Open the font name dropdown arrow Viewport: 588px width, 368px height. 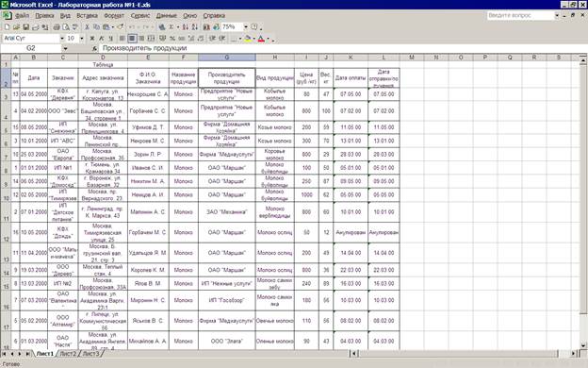pos(62,39)
